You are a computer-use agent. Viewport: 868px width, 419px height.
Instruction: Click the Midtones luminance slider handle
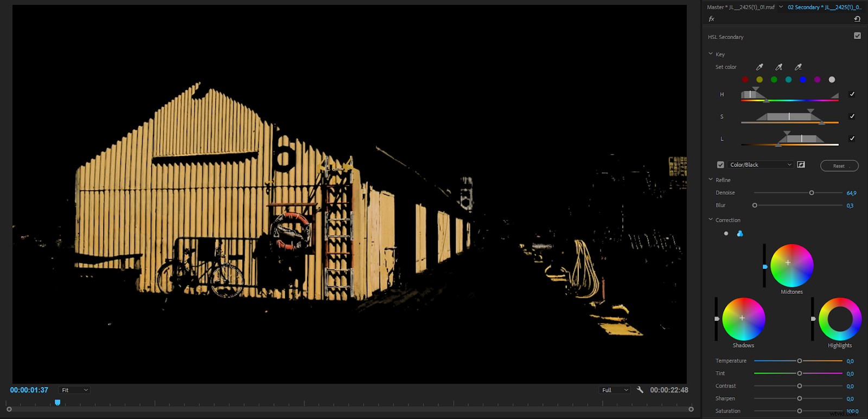(x=765, y=267)
